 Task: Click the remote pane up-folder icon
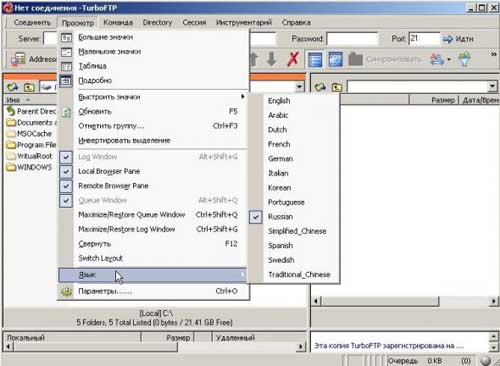tap(337, 87)
